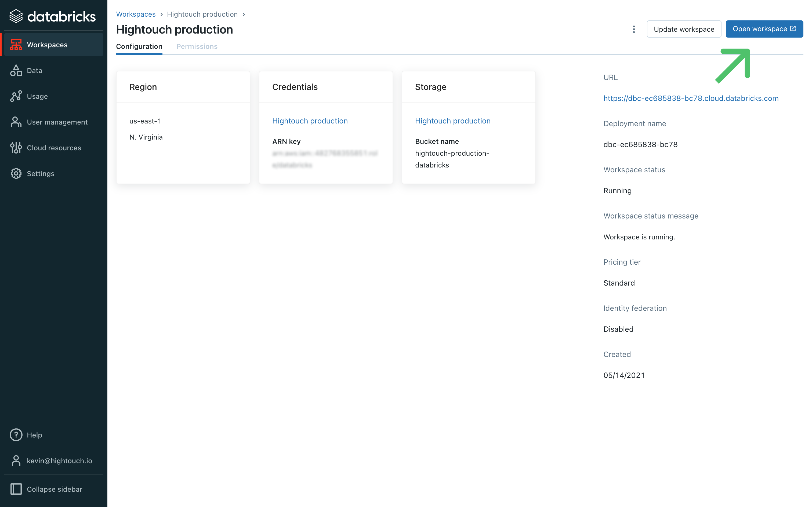Open Usage in sidebar

(x=53, y=96)
